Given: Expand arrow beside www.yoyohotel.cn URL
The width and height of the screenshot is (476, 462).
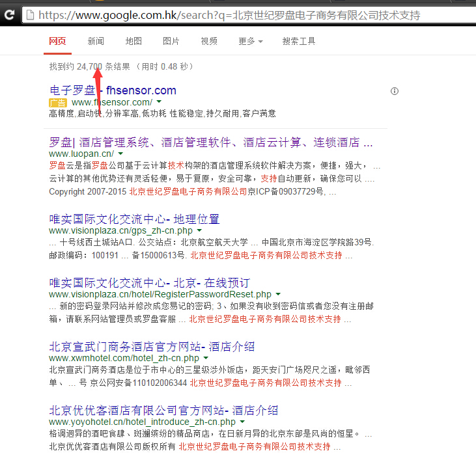Looking at the screenshot, I should [x=242, y=422].
